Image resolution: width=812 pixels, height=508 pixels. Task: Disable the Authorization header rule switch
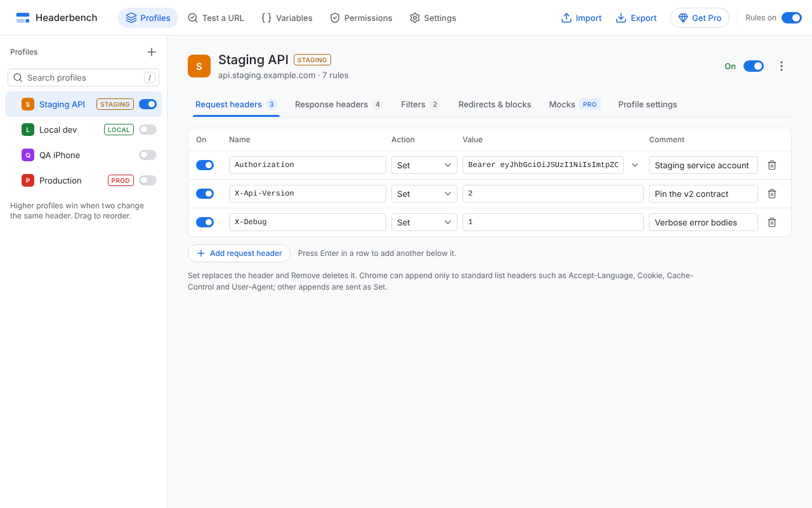[x=205, y=165]
